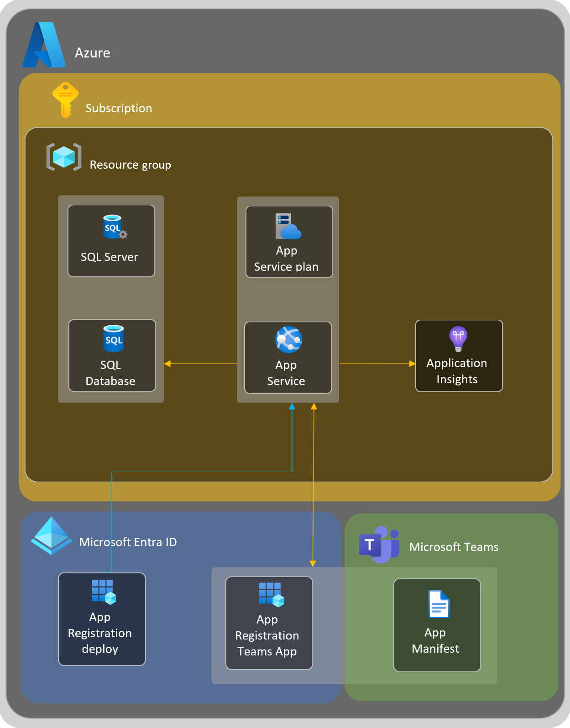
Task: Click the Microsoft Teams heading text
Action: (454, 547)
